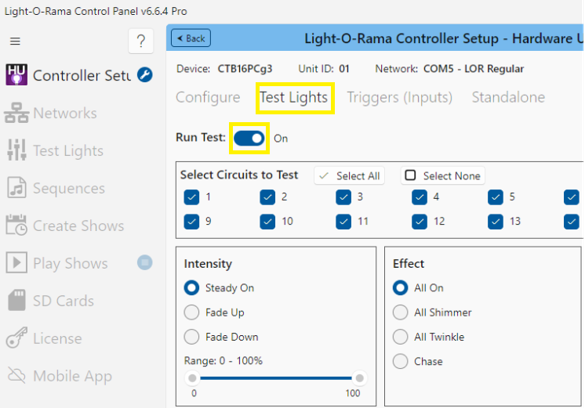
Task: Click the blue wrench icon beside Controller Setup
Action: 145,75
